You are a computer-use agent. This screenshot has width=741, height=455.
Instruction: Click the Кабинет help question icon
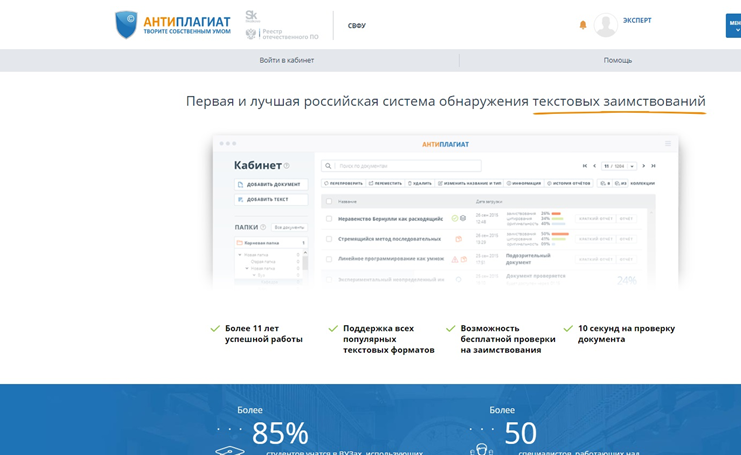pos(286,166)
